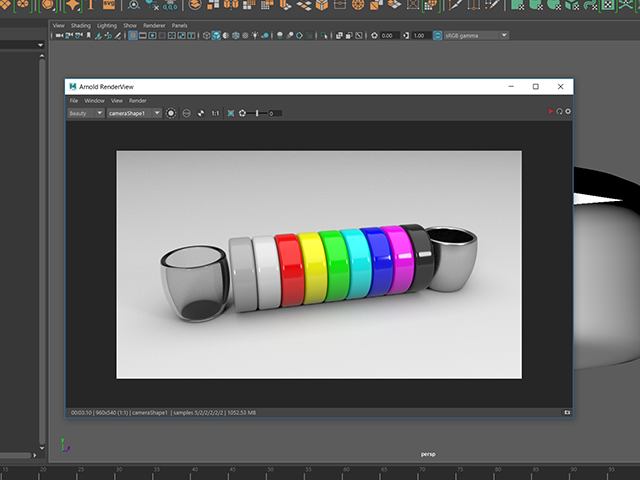The width and height of the screenshot is (640, 480).
Task: Click viewport gamma value field 1.00
Action: point(420,36)
